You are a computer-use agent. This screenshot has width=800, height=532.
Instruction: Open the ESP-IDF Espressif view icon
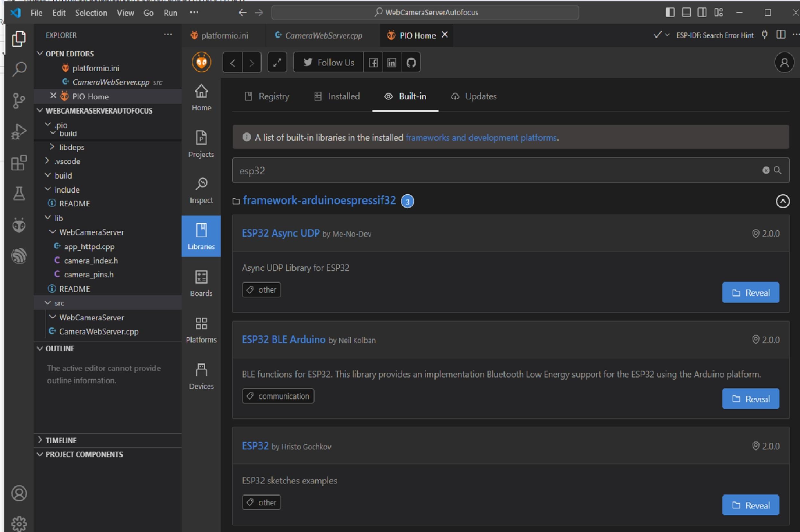[19, 256]
